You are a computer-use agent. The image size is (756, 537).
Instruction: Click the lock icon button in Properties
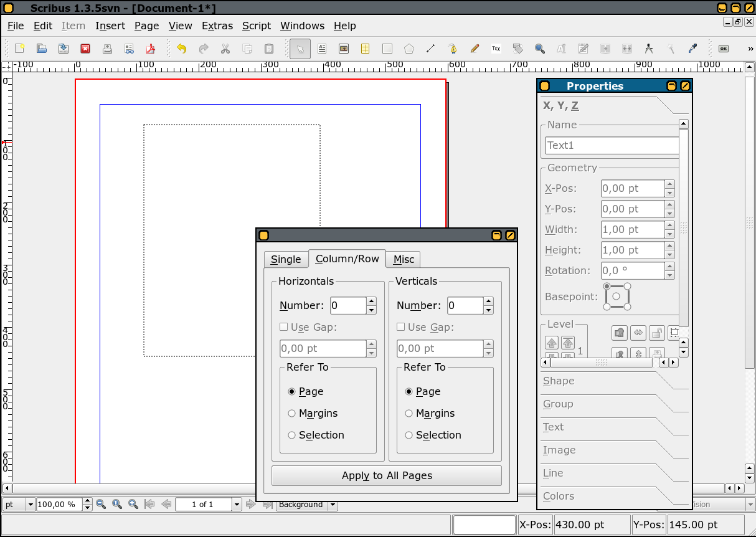(656, 333)
